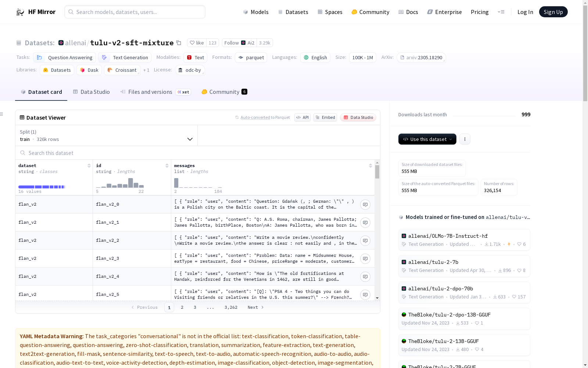
Task: Click the Dataset Viewer table icon
Action: tap(22, 117)
